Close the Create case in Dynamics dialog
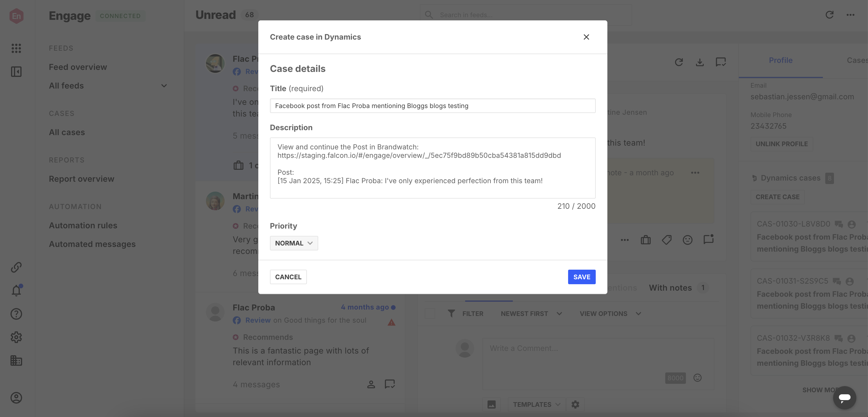Screen dimensions: 868x417 coord(586,37)
